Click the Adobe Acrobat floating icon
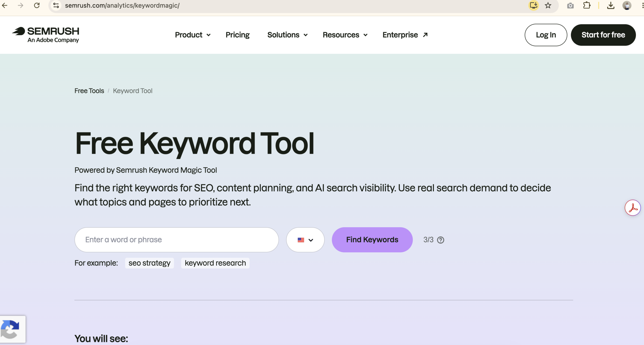The image size is (644, 345). pos(632,208)
